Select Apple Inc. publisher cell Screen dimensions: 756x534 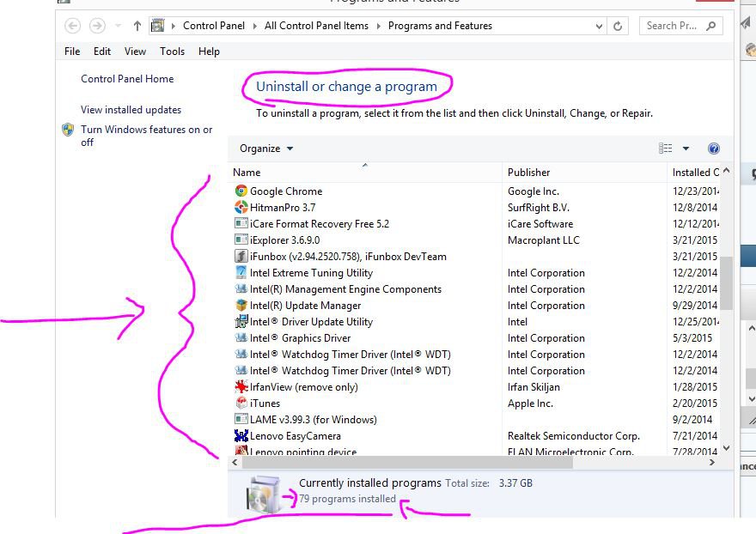530,404
